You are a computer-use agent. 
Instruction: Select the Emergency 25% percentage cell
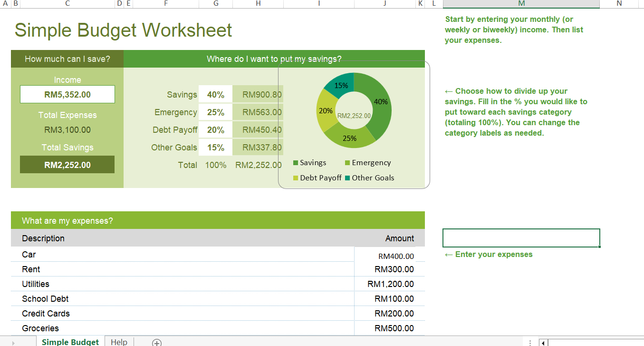click(x=216, y=112)
